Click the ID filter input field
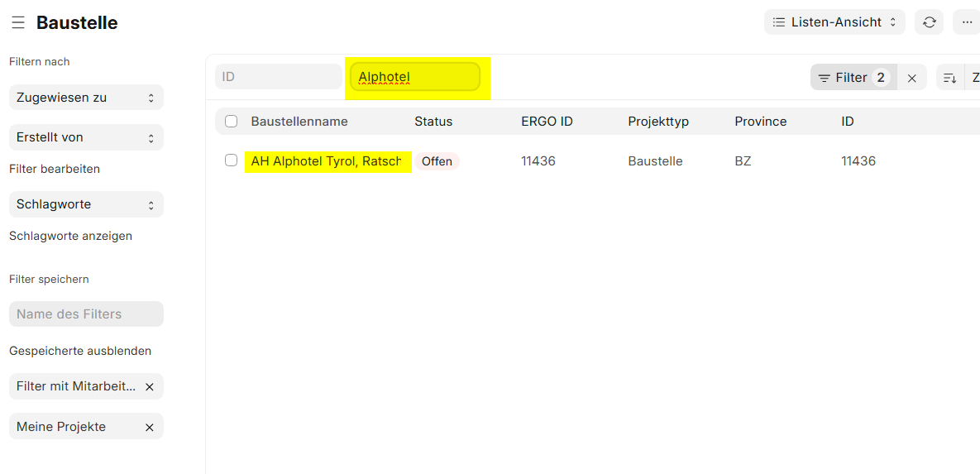Screen dimensions: 980x474 click(278, 77)
